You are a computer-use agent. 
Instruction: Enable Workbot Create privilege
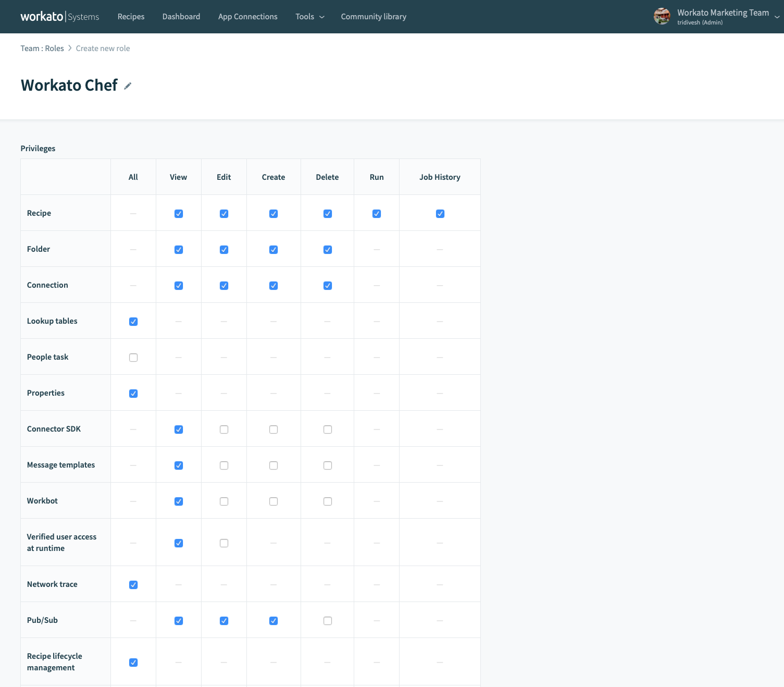pos(273,501)
